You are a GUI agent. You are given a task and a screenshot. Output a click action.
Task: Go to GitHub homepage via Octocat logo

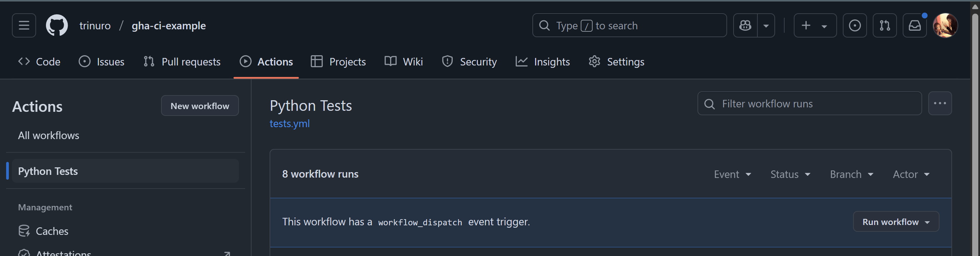57,26
